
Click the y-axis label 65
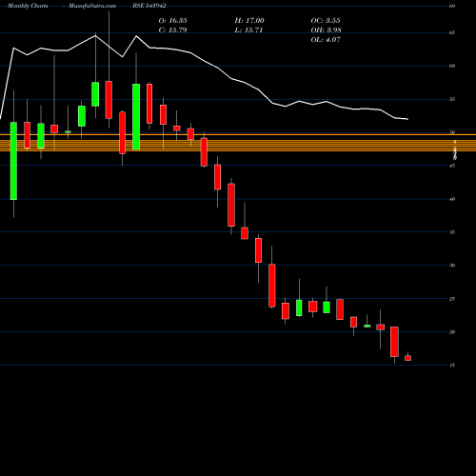452,32
